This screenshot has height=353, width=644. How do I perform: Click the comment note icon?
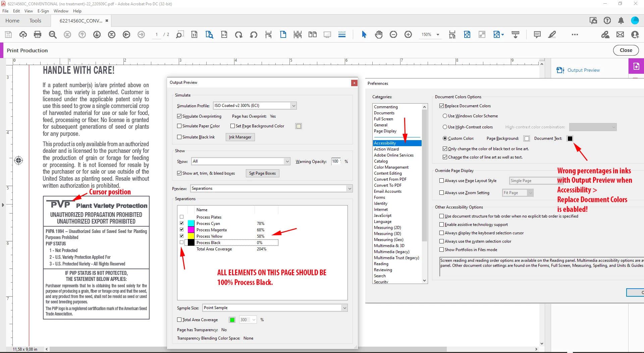[537, 35]
